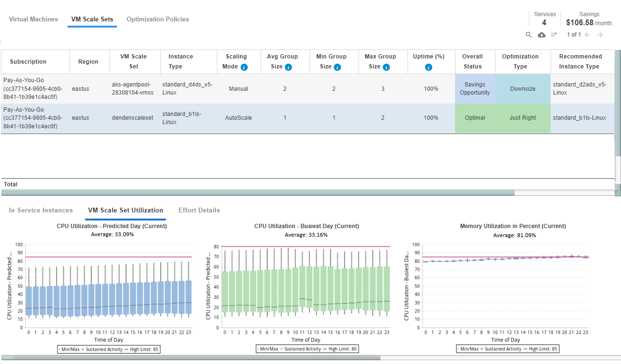Switch to the Virtual Machines tab
The height and width of the screenshot is (364, 621).
coord(33,19)
